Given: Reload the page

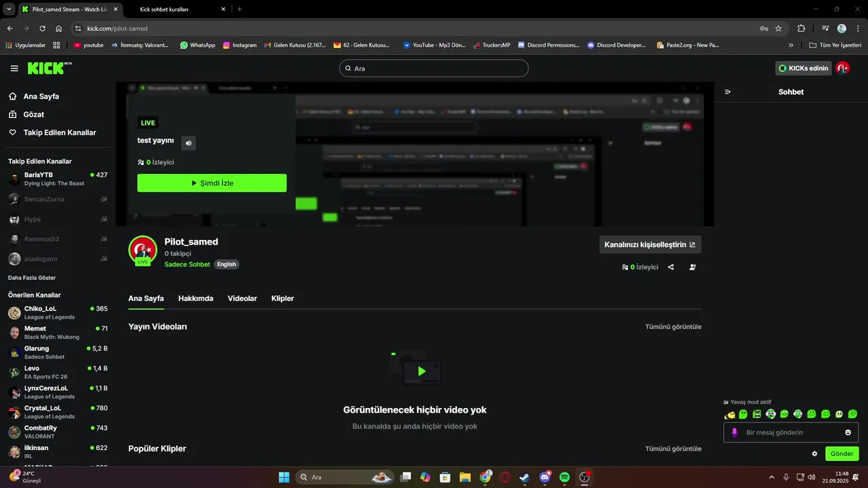Looking at the screenshot, I should coord(42,28).
